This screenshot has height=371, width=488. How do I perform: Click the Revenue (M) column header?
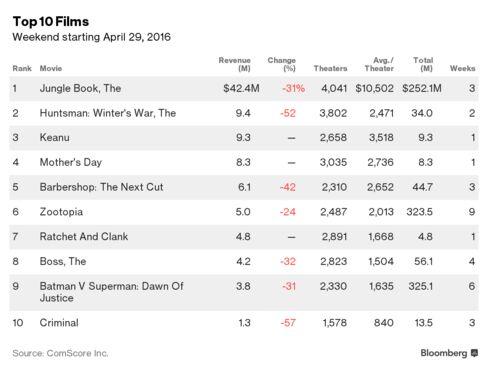235,64
